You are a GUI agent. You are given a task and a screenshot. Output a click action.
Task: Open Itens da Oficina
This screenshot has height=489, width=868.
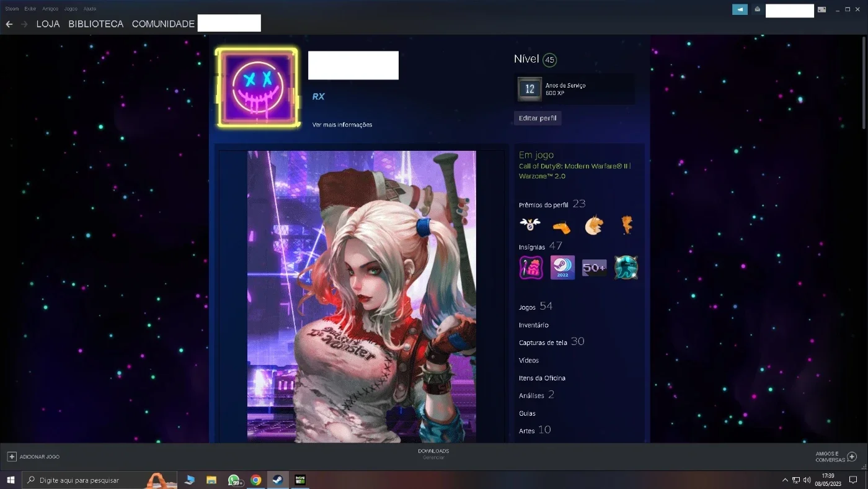542,378
